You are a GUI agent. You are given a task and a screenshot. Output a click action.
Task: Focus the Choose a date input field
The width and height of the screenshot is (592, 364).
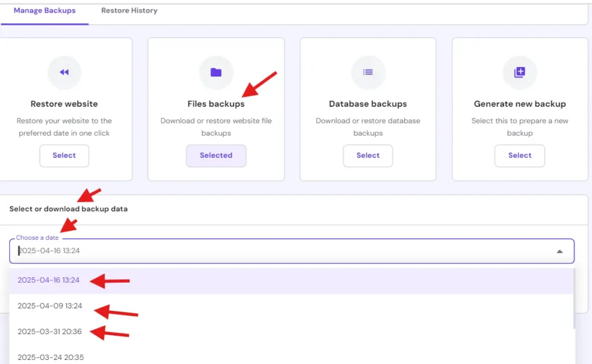coord(291,251)
